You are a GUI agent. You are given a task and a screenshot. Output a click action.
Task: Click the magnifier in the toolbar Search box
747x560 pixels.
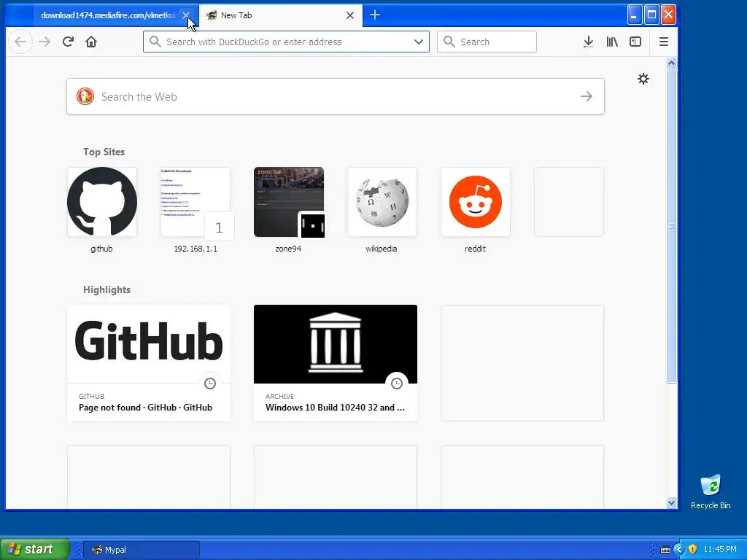tap(449, 42)
